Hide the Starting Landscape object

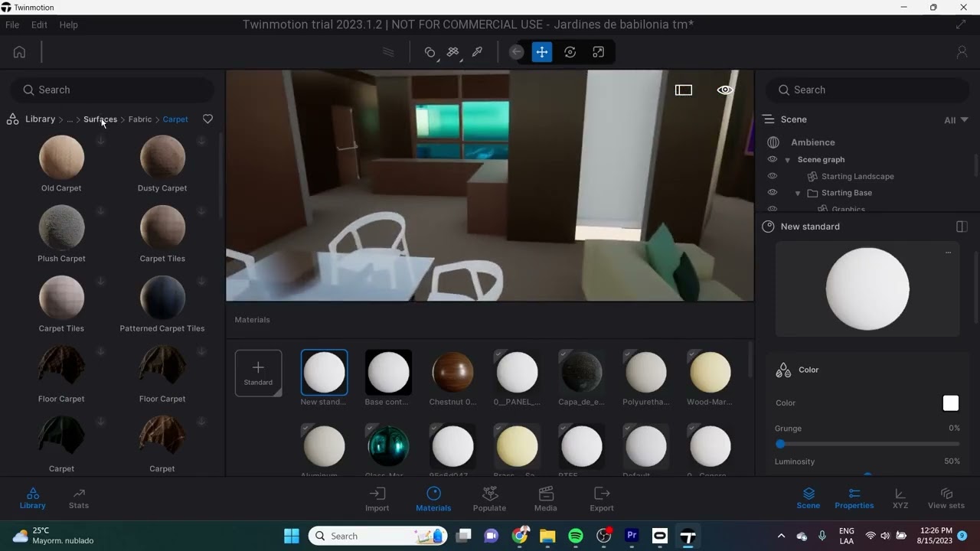click(x=773, y=176)
